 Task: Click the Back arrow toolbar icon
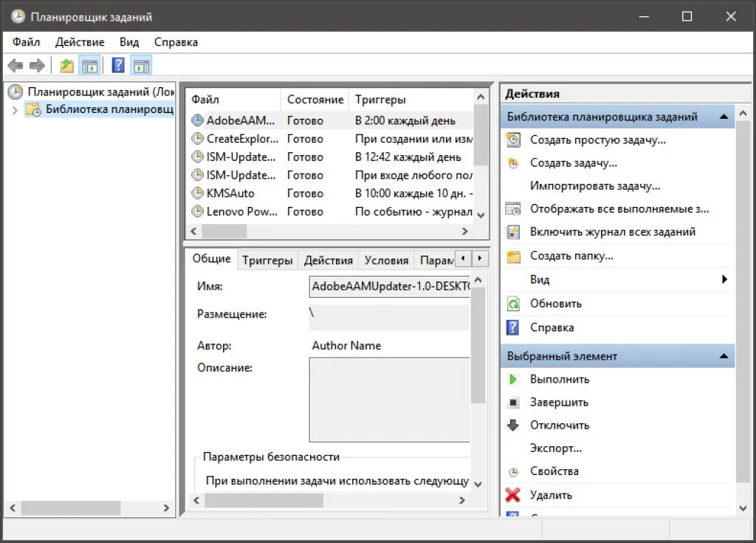pyautogui.click(x=16, y=65)
